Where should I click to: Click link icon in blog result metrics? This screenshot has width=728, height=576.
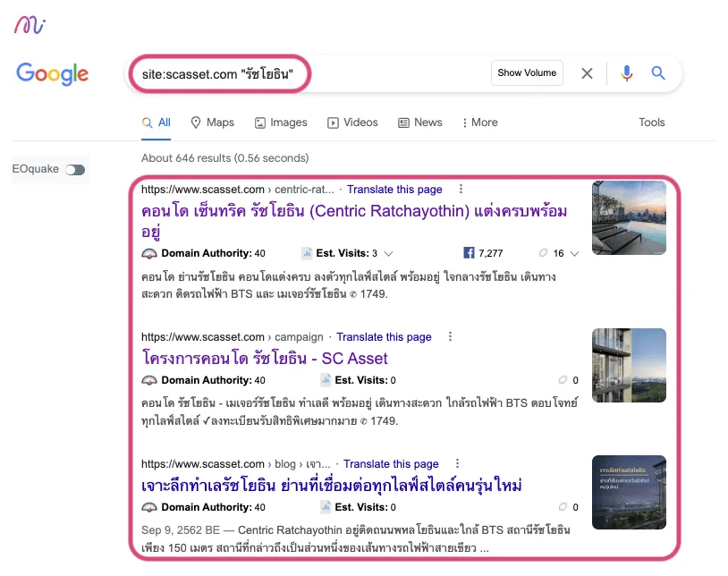click(x=563, y=507)
